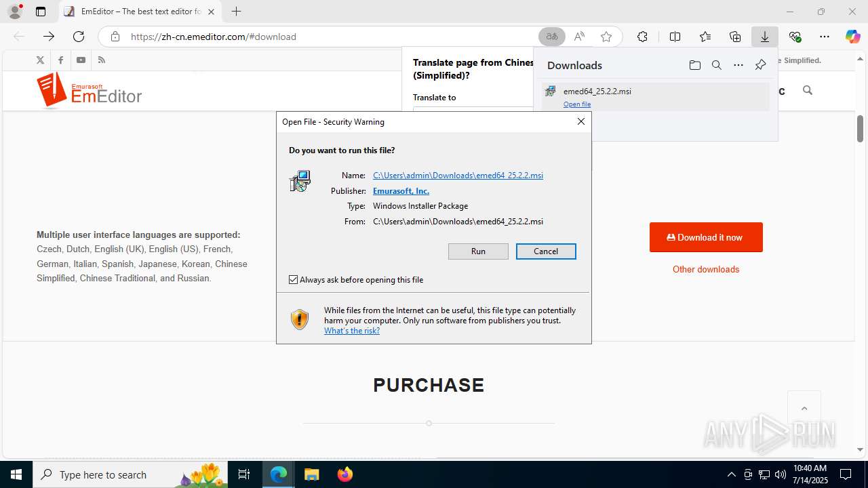
Task: Uncheck Always ask before opening this file
Action: click(294, 279)
